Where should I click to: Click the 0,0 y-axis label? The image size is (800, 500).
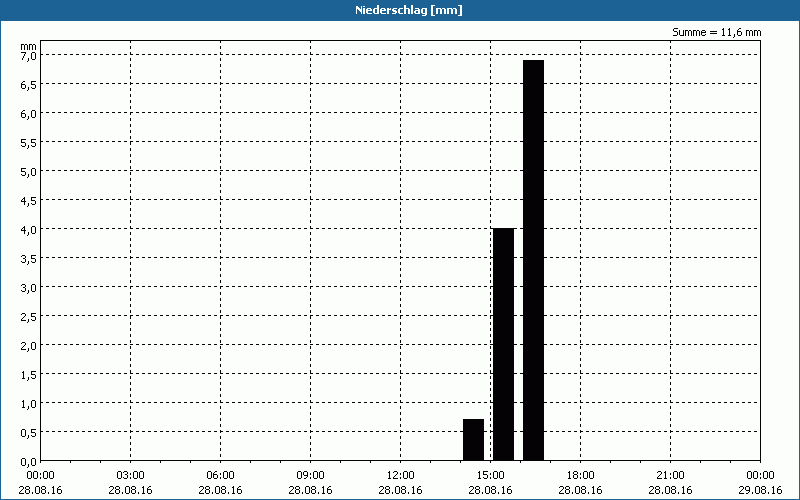coord(28,462)
